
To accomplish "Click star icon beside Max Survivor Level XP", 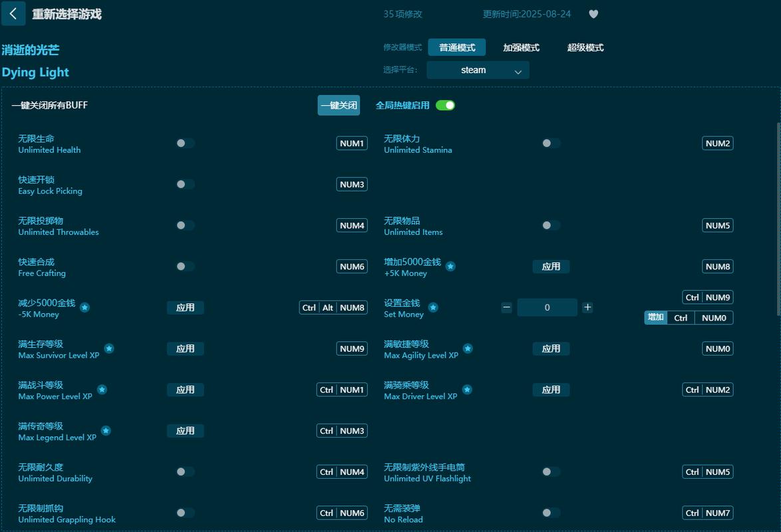I will [109, 348].
